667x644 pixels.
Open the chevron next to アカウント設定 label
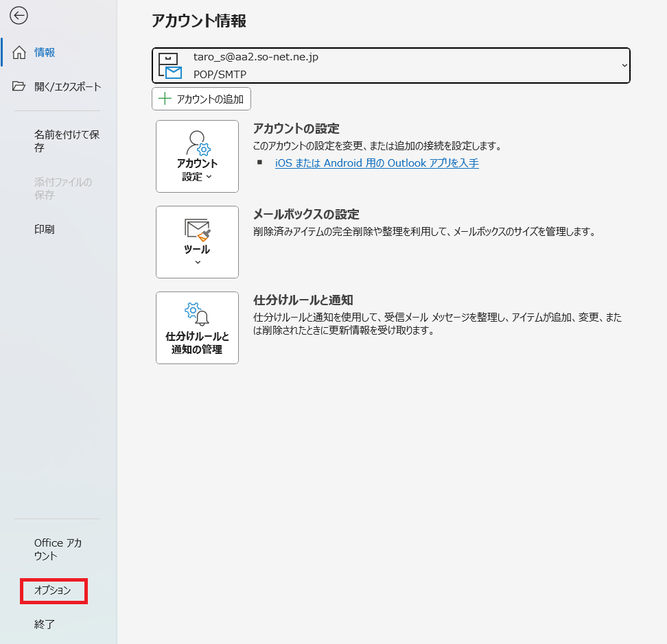coord(209,177)
